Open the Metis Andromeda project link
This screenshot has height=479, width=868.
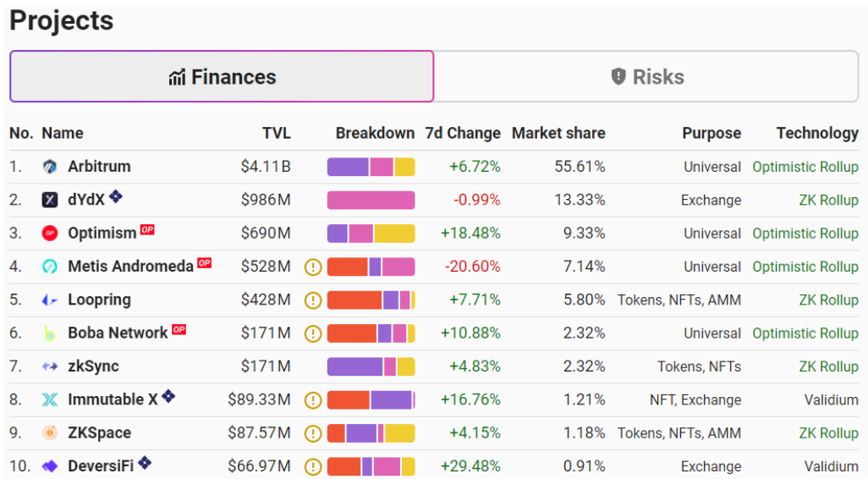(130, 267)
